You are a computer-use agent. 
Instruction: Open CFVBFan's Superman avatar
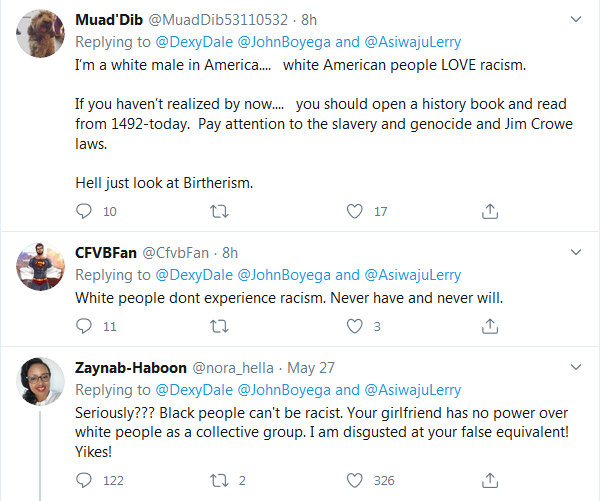pyautogui.click(x=40, y=266)
